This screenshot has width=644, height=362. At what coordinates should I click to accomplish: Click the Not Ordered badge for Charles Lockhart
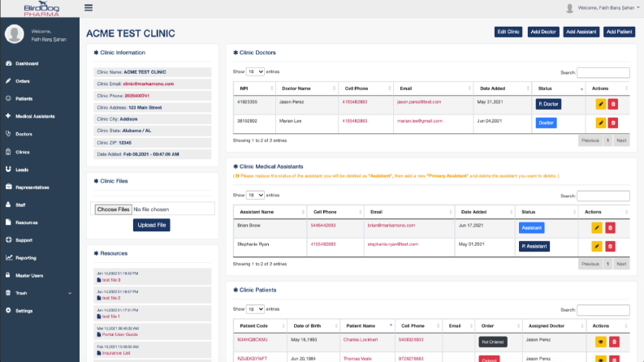(493, 342)
